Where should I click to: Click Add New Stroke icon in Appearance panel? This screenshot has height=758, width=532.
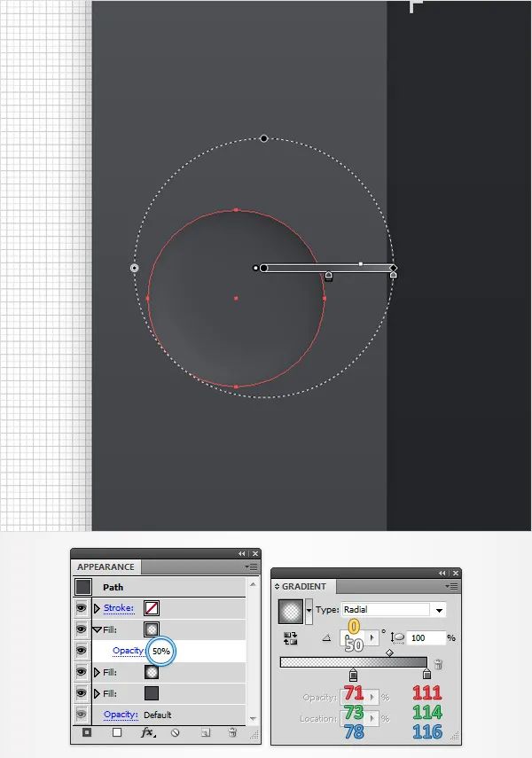click(87, 732)
